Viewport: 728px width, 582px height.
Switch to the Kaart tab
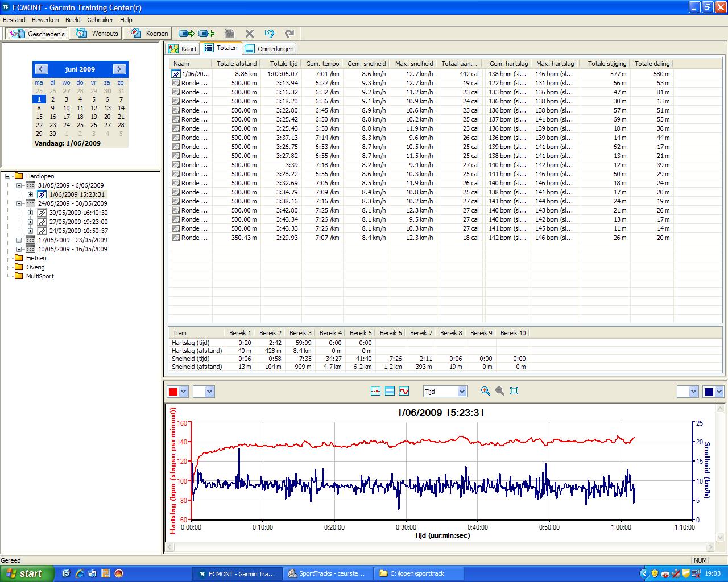tap(183, 49)
